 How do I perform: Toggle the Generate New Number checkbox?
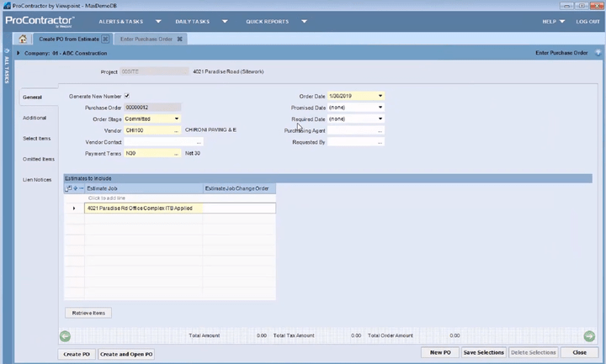click(127, 96)
